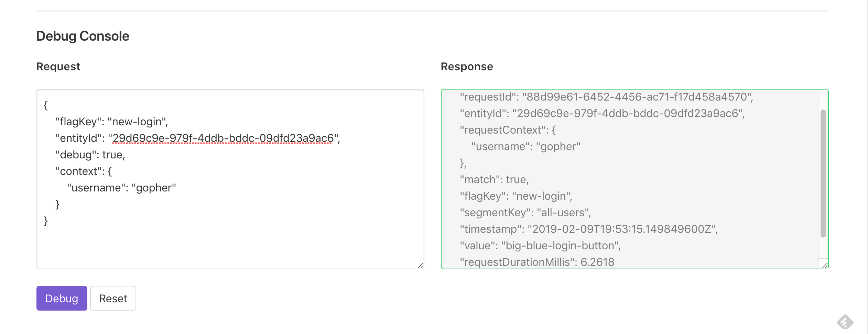Click the purple Debug button

(62, 298)
